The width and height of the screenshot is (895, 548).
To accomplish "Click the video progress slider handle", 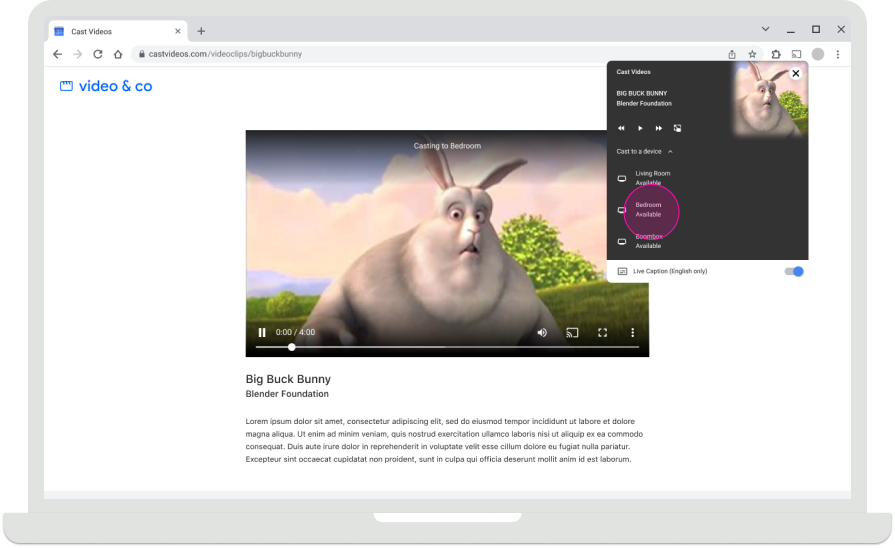I will coord(292,347).
